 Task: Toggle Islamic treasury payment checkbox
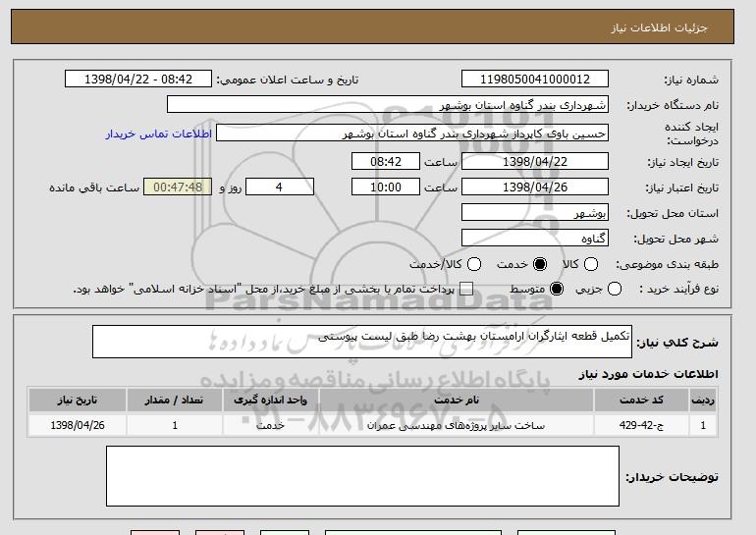coord(466,289)
